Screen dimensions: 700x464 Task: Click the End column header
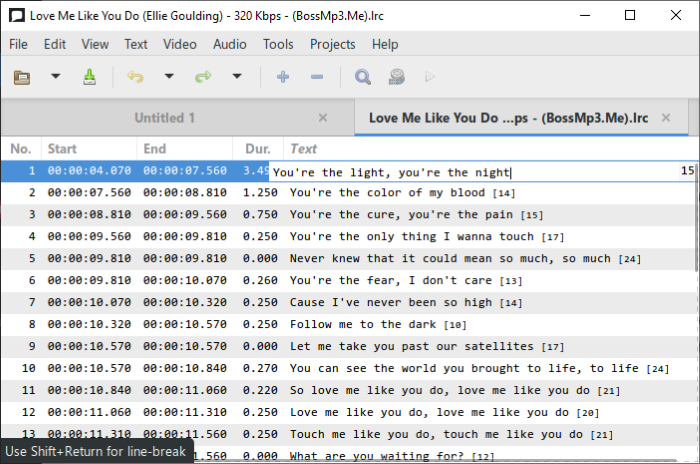click(x=184, y=149)
